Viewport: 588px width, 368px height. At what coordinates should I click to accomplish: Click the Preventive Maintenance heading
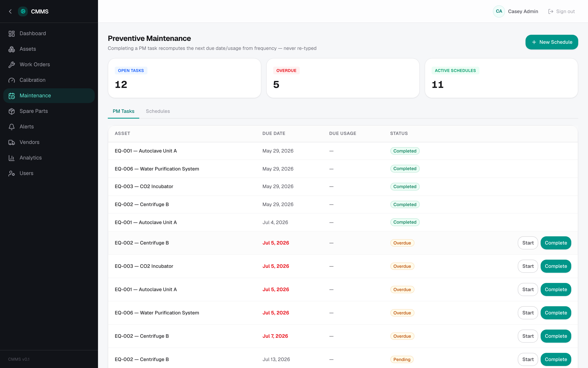[x=149, y=38]
